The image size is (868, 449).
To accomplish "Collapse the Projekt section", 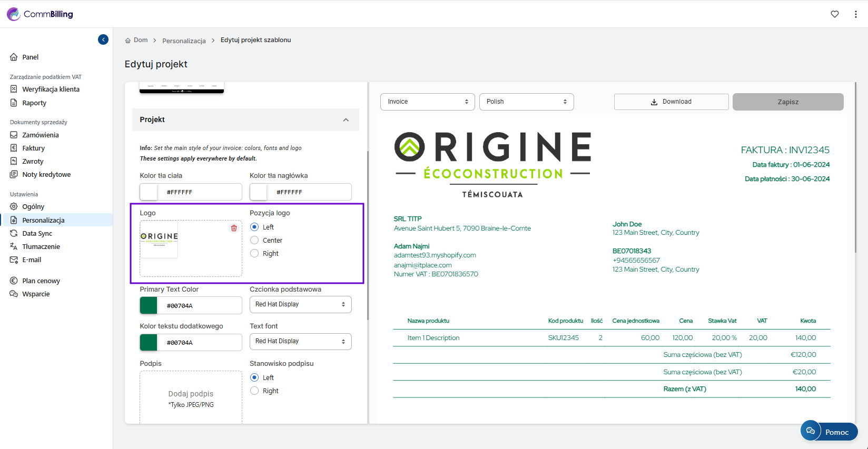I will [346, 120].
